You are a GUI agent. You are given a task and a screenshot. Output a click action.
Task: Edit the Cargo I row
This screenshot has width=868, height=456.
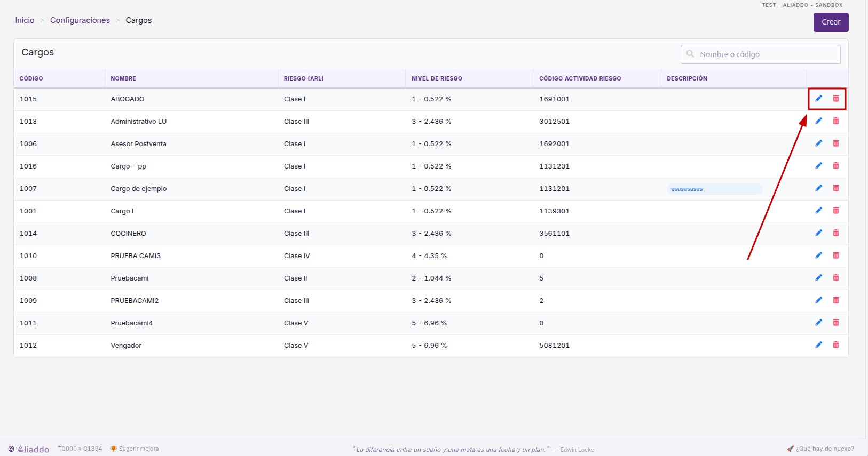coord(818,211)
